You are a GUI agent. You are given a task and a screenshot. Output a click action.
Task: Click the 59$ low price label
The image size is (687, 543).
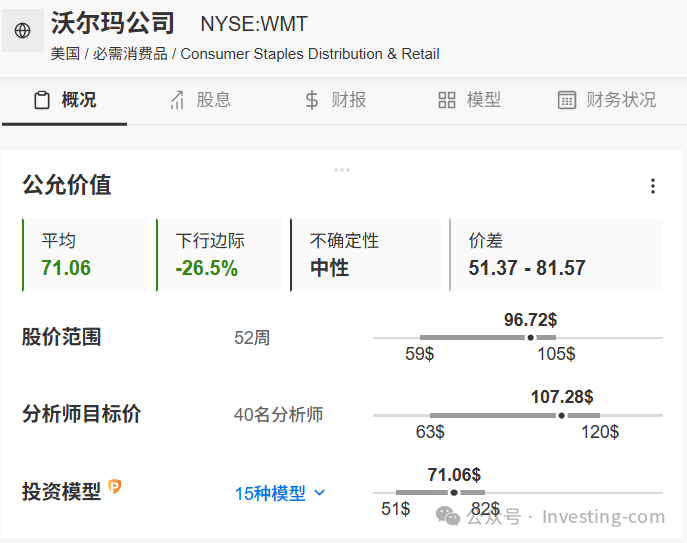(419, 354)
